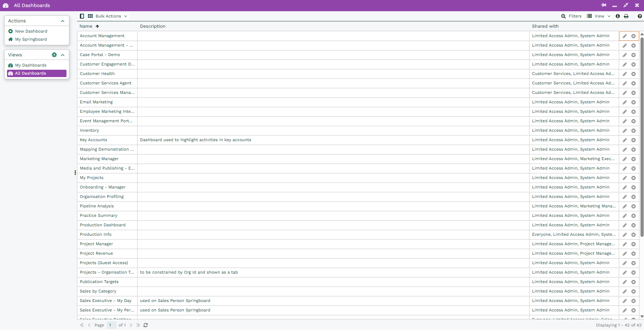Click the pencil icon for the Key Accounts row
Screen dimensions: 644x330
(x=624, y=140)
